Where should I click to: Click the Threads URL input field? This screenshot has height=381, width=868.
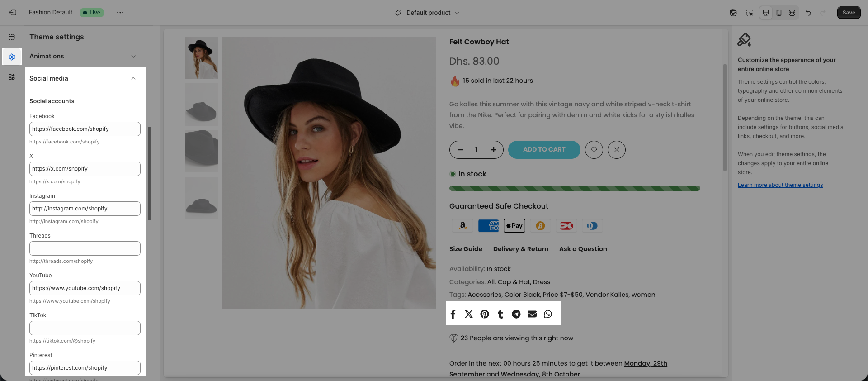coord(85,248)
